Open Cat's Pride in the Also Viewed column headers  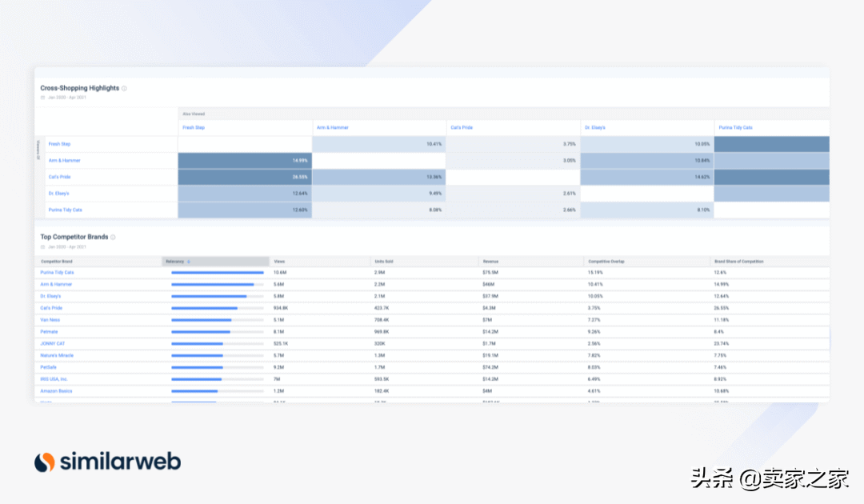point(462,128)
